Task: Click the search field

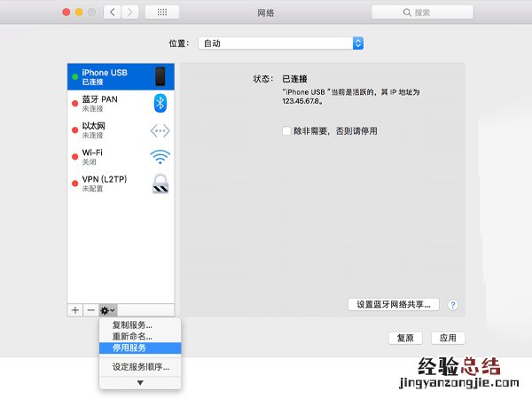Action: click(422, 12)
